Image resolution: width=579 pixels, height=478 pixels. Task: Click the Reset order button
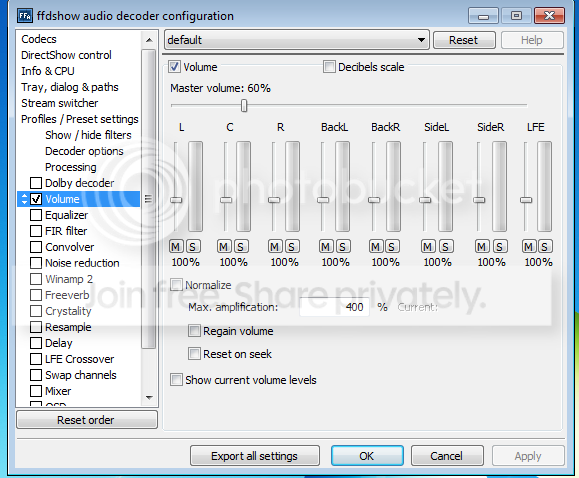tap(87, 420)
